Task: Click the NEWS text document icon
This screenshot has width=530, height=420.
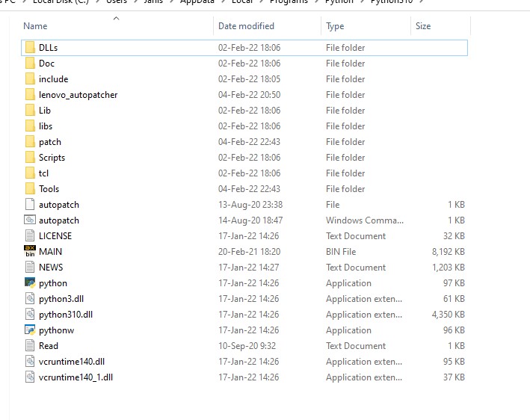Action: click(x=30, y=268)
